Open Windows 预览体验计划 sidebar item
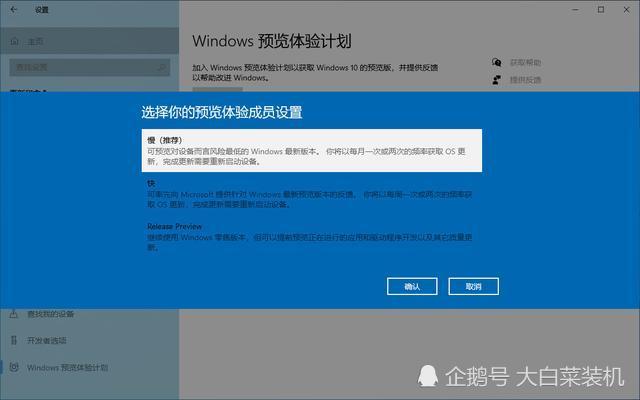640x400 pixels. [89, 367]
